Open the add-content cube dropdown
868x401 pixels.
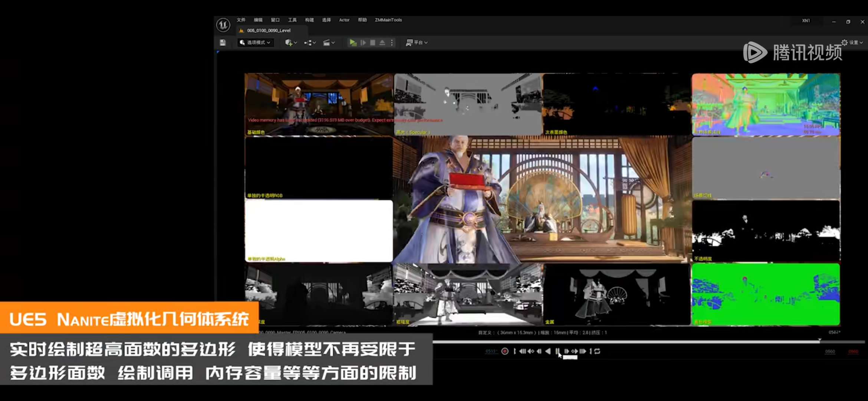click(x=291, y=43)
